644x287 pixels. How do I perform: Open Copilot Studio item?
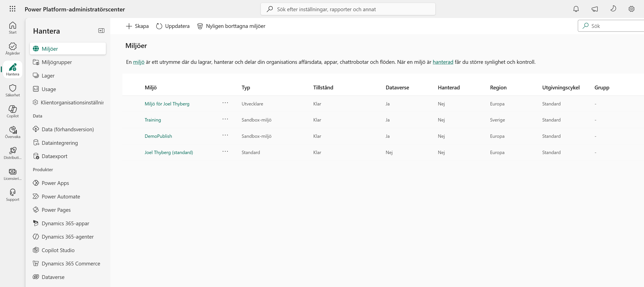68,250
